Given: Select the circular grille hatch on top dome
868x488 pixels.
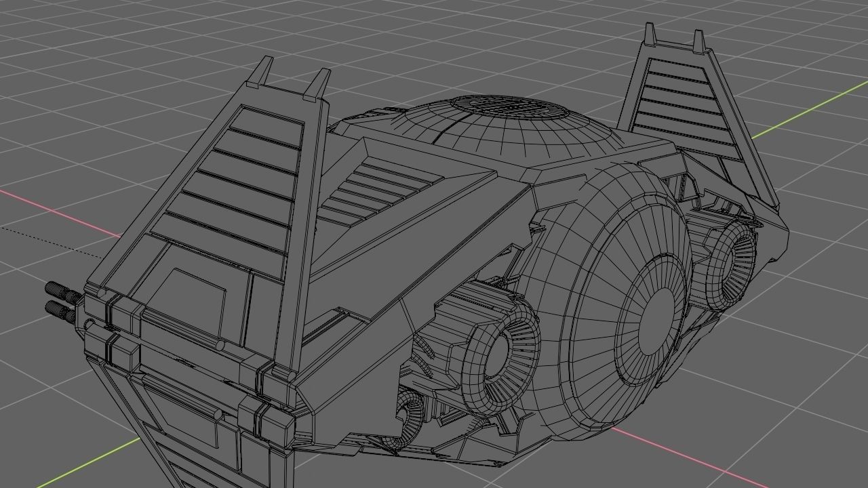Looking at the screenshot, I should click(509, 106).
